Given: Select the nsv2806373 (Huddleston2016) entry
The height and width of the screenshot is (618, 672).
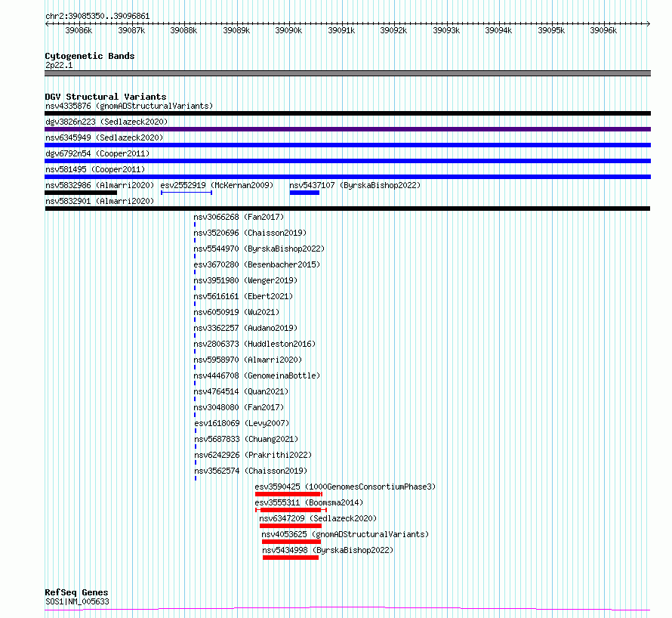Looking at the screenshot, I should (x=254, y=344).
